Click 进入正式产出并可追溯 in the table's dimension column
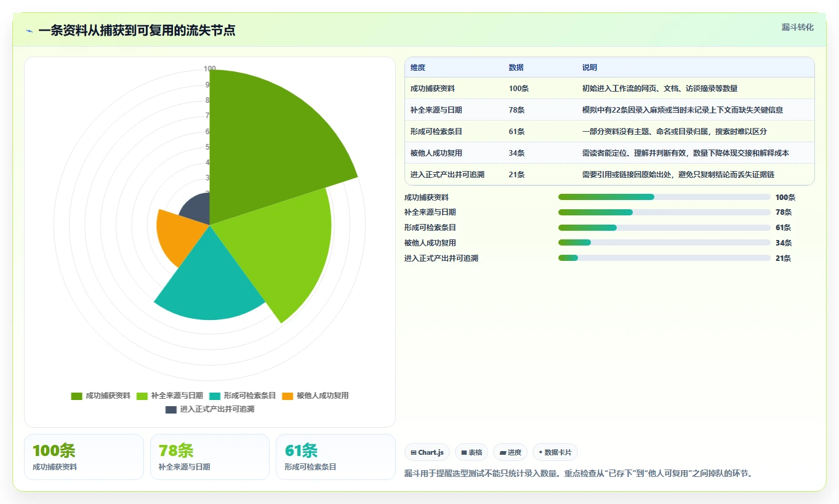Viewport: 839px width, 504px height. coord(448,175)
